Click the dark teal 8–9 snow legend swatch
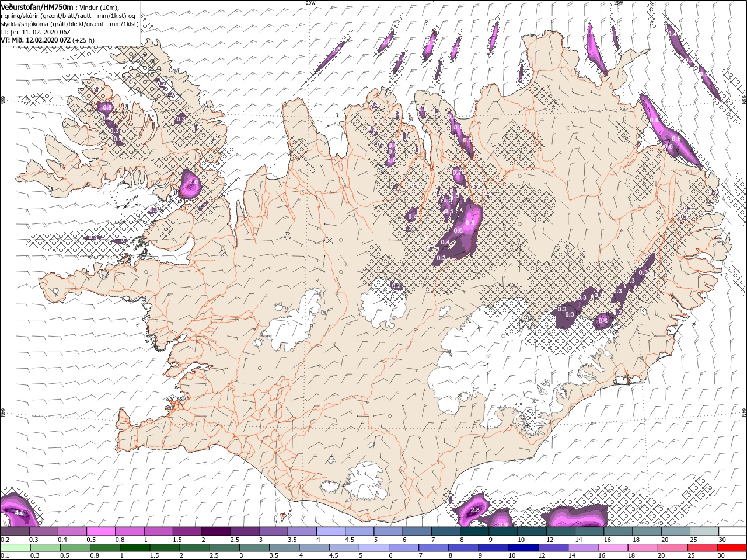 [474, 531]
